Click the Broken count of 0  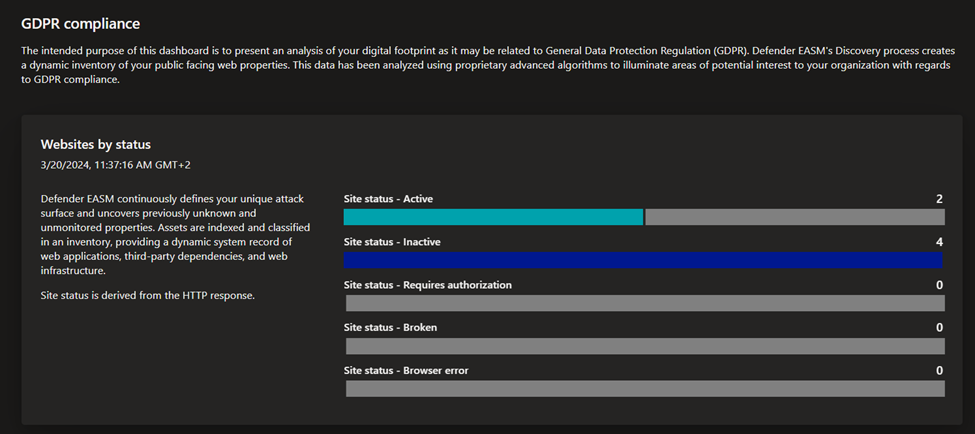coord(940,328)
